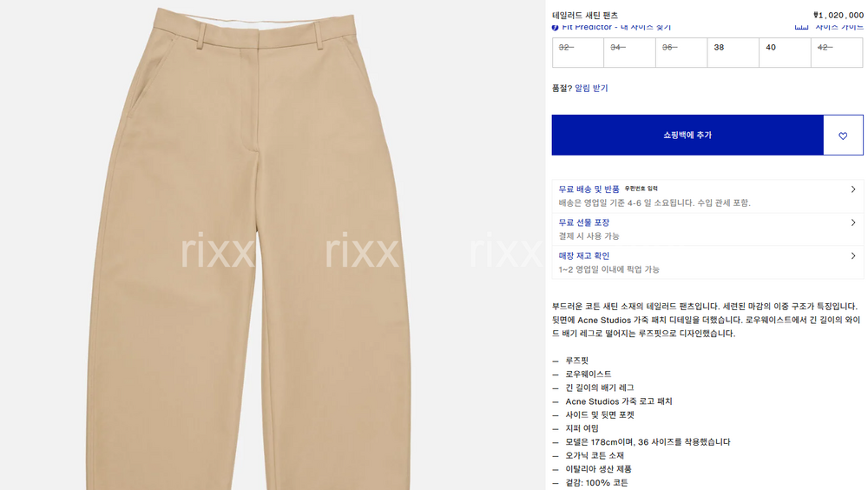Click the beige trousers product image
Image resolution: width=868 pixels, height=490 pixels.
click(x=249, y=249)
